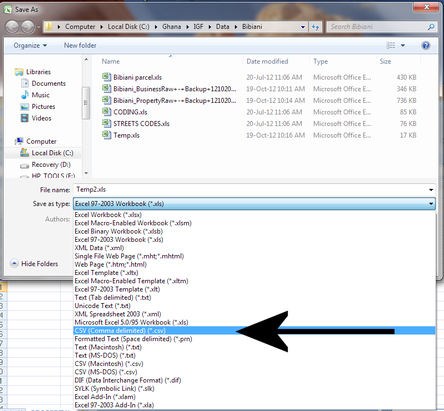Select CSV (Comma delimited) (*.csv) option
The width and height of the screenshot is (444, 411).
pyautogui.click(x=254, y=331)
